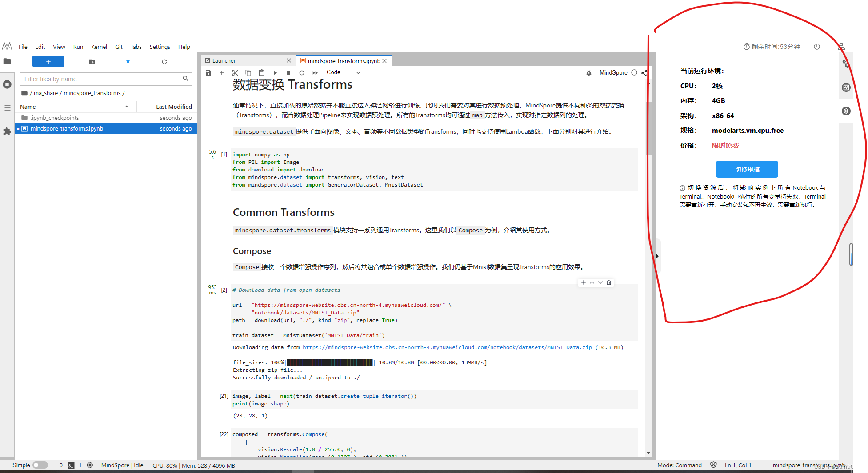Viewport: 868px width, 473px height.
Task: Sort files by the Name column
Action: coord(76,107)
